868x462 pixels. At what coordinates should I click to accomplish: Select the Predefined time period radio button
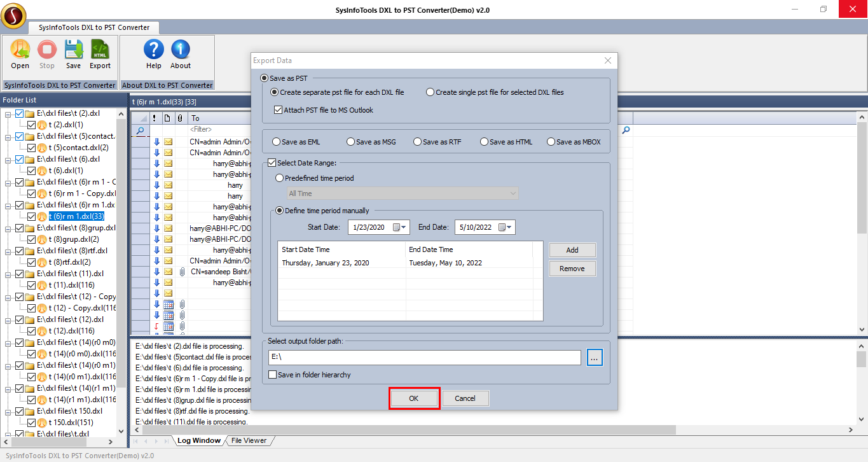pos(280,178)
